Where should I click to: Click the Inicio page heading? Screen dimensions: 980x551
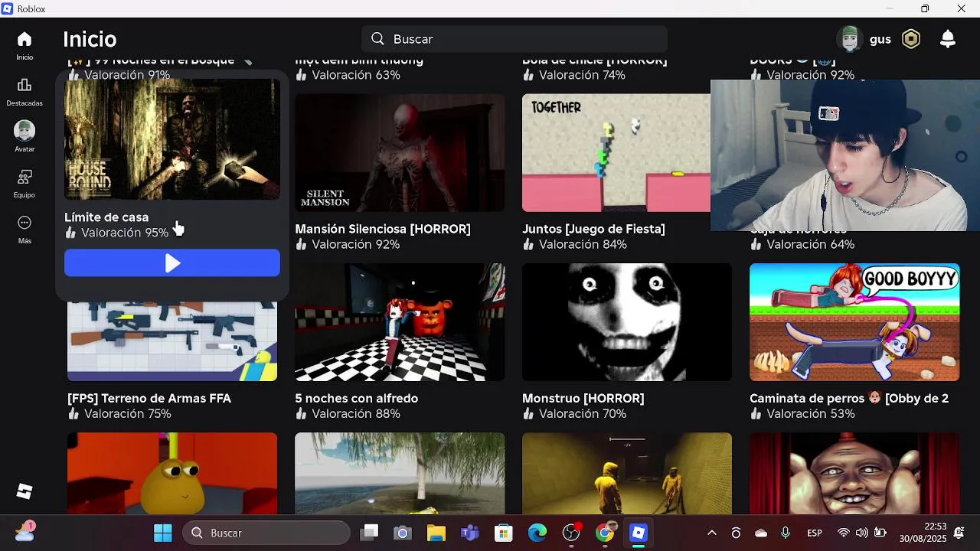point(90,39)
